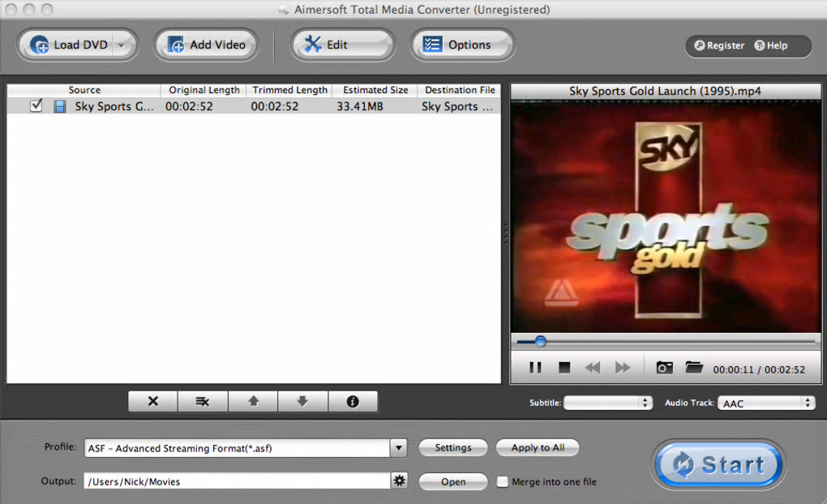The image size is (827, 504).
Task: Add a video file with Add Video
Action: (x=206, y=45)
